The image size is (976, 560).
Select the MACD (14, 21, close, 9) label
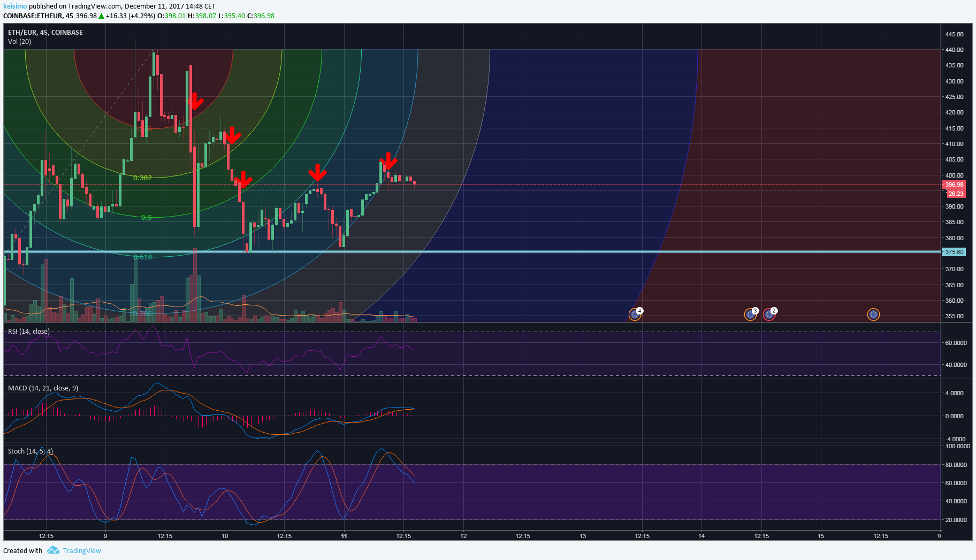coord(43,388)
